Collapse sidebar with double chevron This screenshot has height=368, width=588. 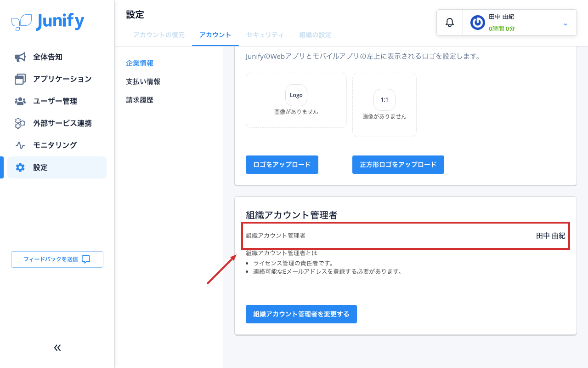57,348
